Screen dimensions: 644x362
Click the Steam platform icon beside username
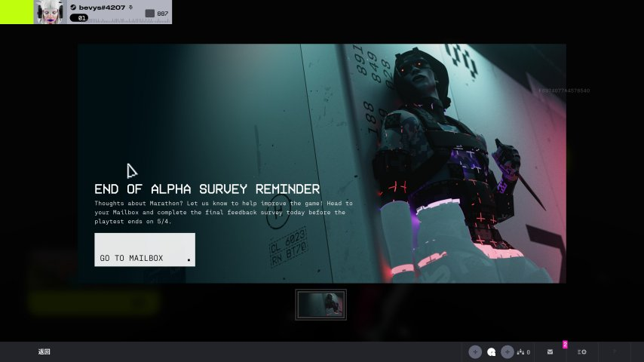coord(73,7)
